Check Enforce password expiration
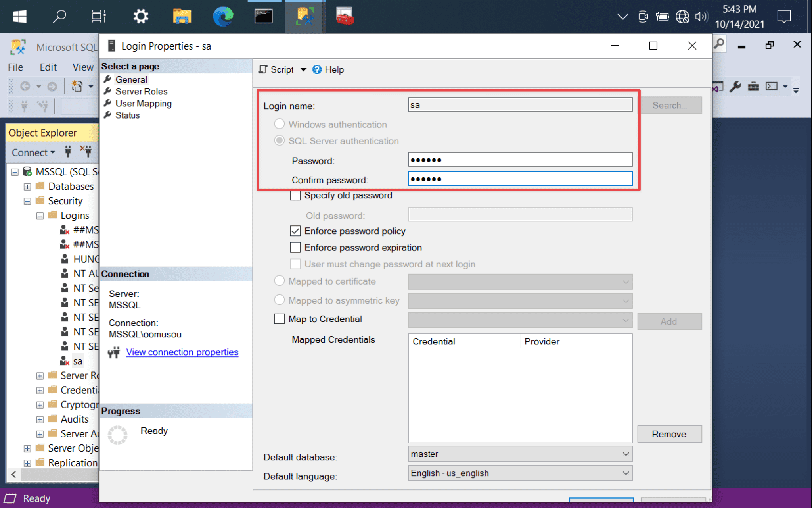This screenshot has width=812, height=508. (x=295, y=248)
